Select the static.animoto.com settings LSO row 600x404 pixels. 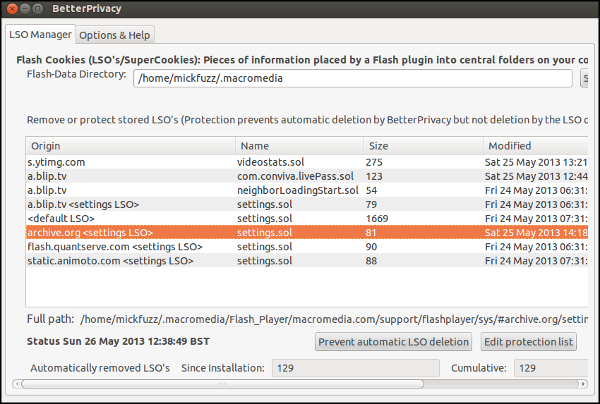click(130, 261)
